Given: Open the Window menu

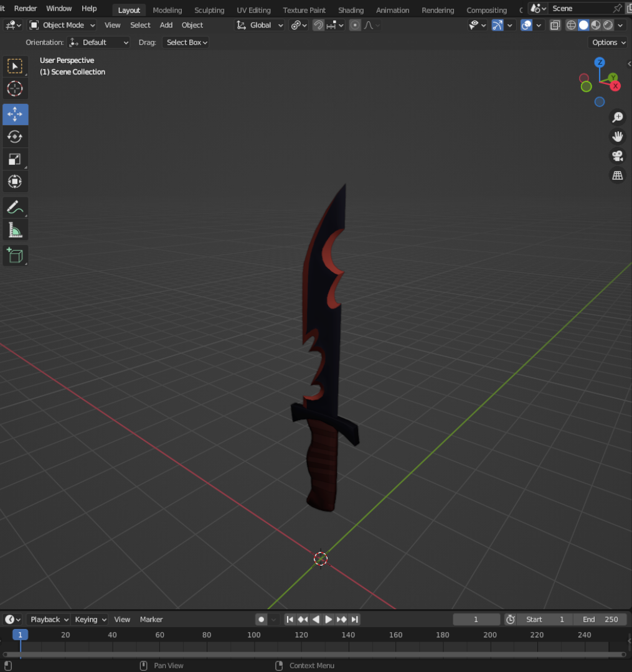Looking at the screenshot, I should coord(59,8).
